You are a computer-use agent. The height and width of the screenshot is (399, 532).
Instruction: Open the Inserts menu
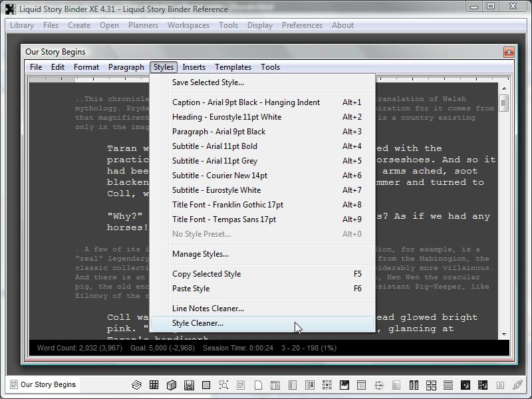(194, 67)
